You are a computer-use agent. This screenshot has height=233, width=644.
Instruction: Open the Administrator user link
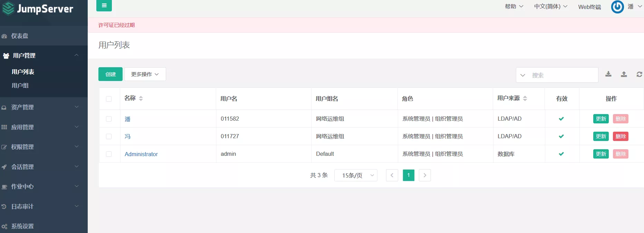(141, 154)
